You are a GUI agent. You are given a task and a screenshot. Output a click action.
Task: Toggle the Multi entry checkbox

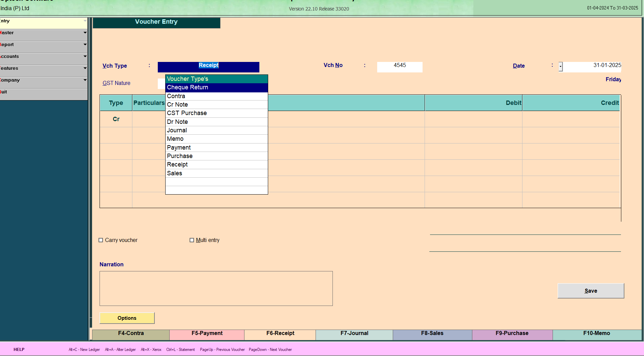click(192, 240)
